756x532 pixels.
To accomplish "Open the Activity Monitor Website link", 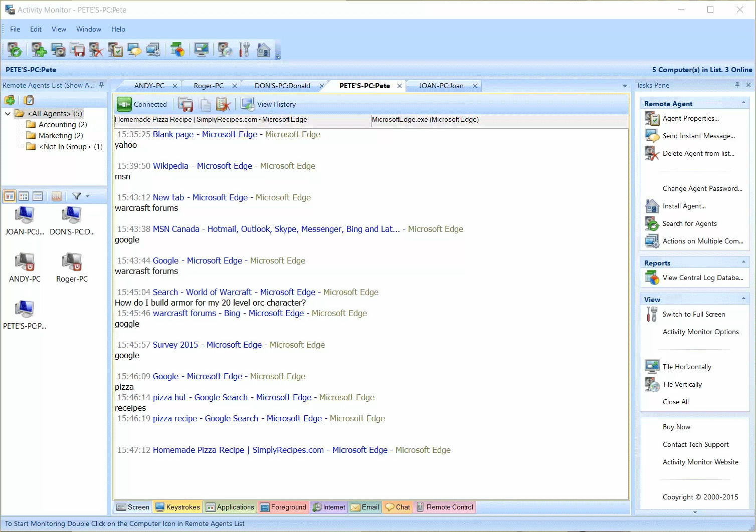I will [700, 462].
